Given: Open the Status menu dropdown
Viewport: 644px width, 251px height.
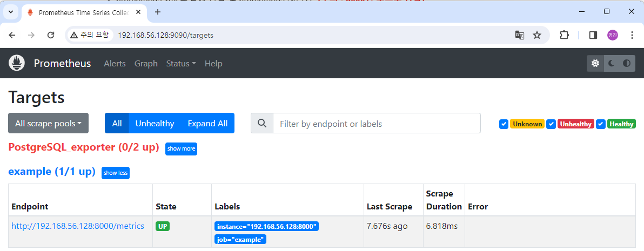Looking at the screenshot, I should pyautogui.click(x=180, y=64).
